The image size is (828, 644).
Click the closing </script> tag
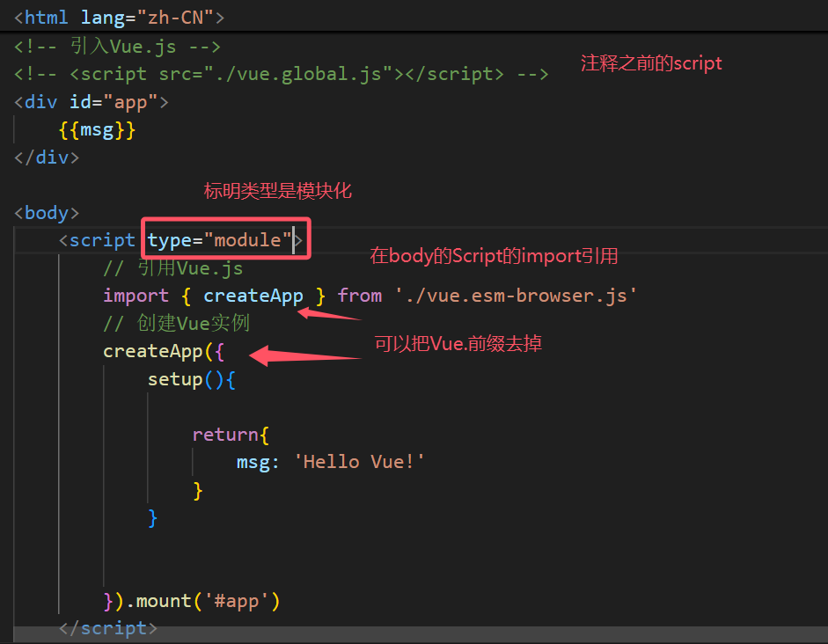click(108, 629)
